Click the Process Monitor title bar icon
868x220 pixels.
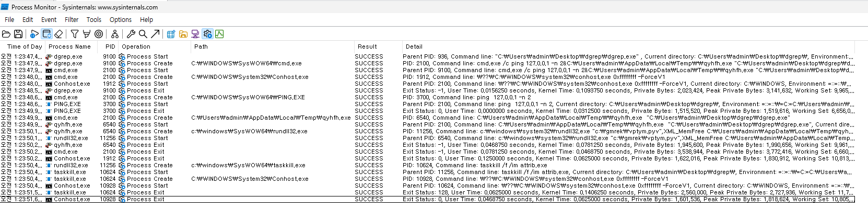5,7
